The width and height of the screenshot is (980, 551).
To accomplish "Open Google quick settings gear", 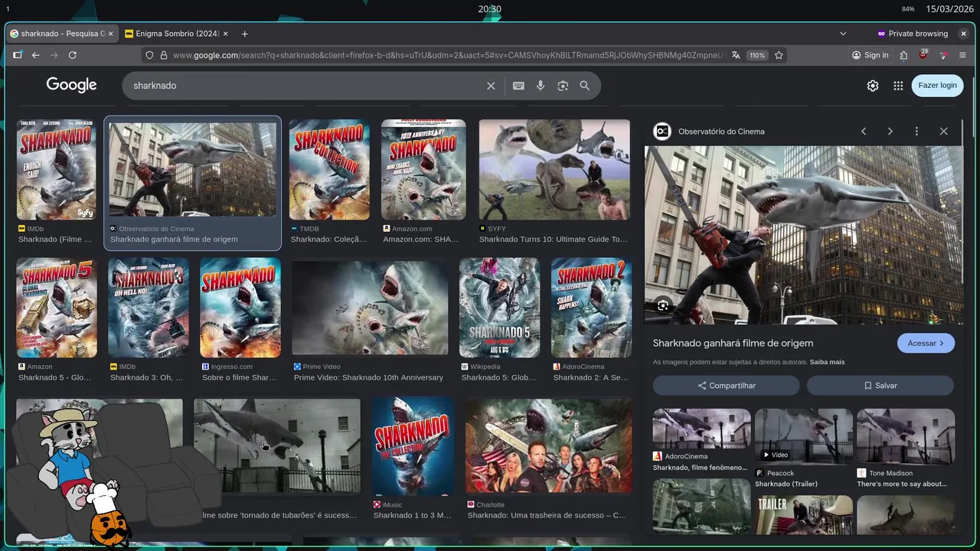I will pos(873,86).
